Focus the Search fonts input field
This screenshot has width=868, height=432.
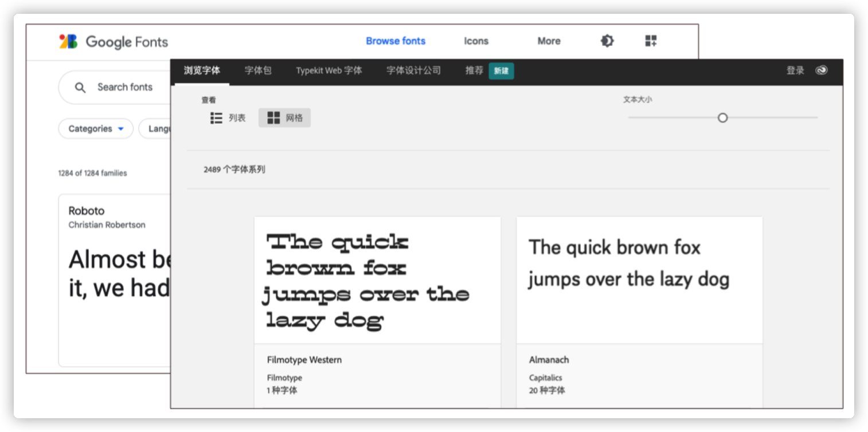coord(115,87)
